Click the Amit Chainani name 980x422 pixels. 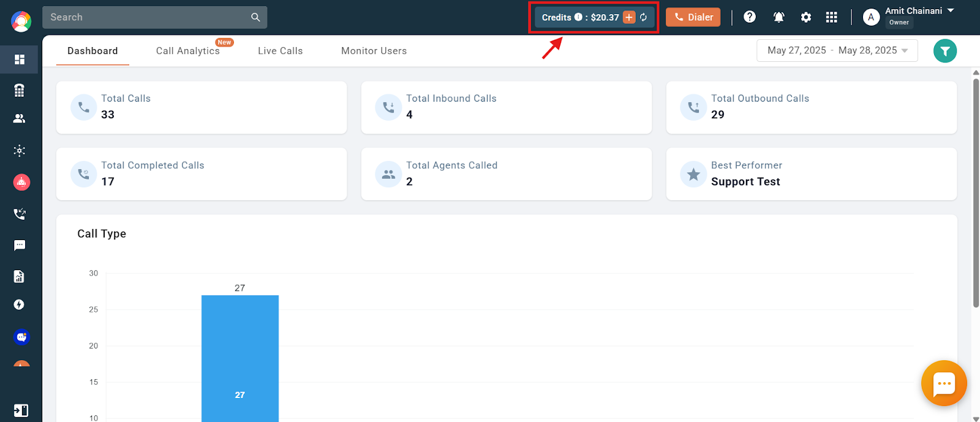[x=914, y=10]
